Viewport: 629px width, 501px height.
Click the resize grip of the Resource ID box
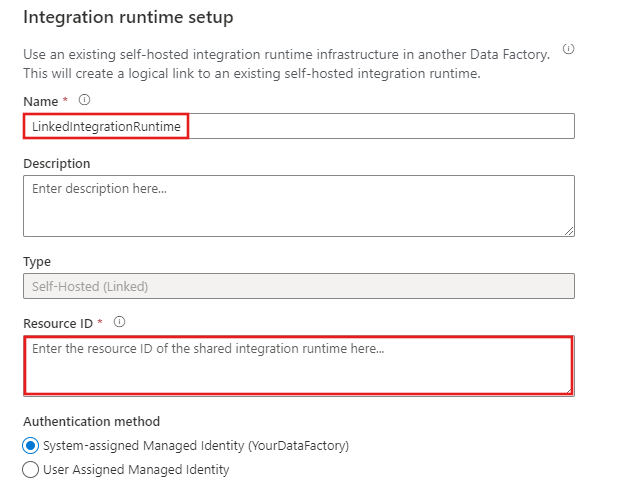pyautogui.click(x=568, y=389)
